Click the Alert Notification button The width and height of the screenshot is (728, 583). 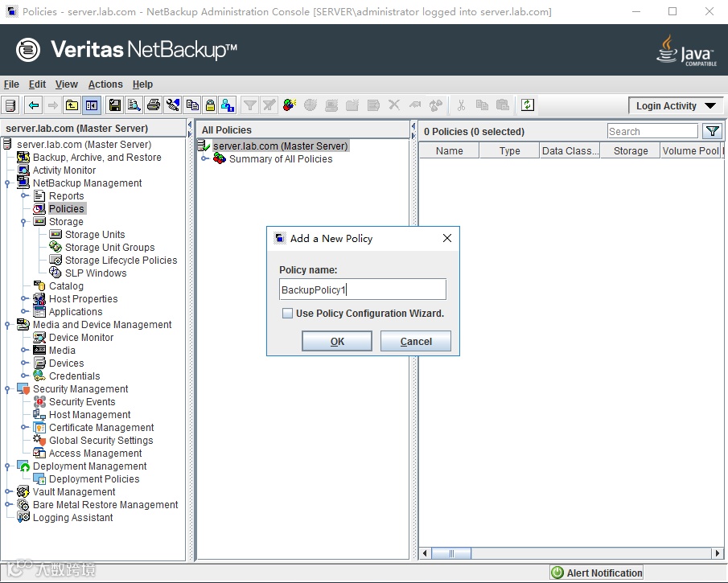(x=597, y=573)
